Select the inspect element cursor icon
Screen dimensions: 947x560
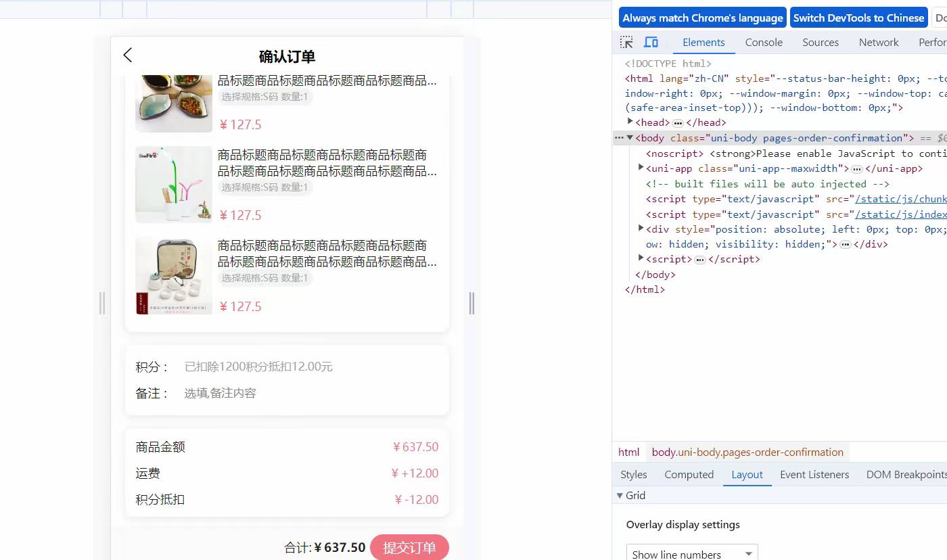pos(626,41)
